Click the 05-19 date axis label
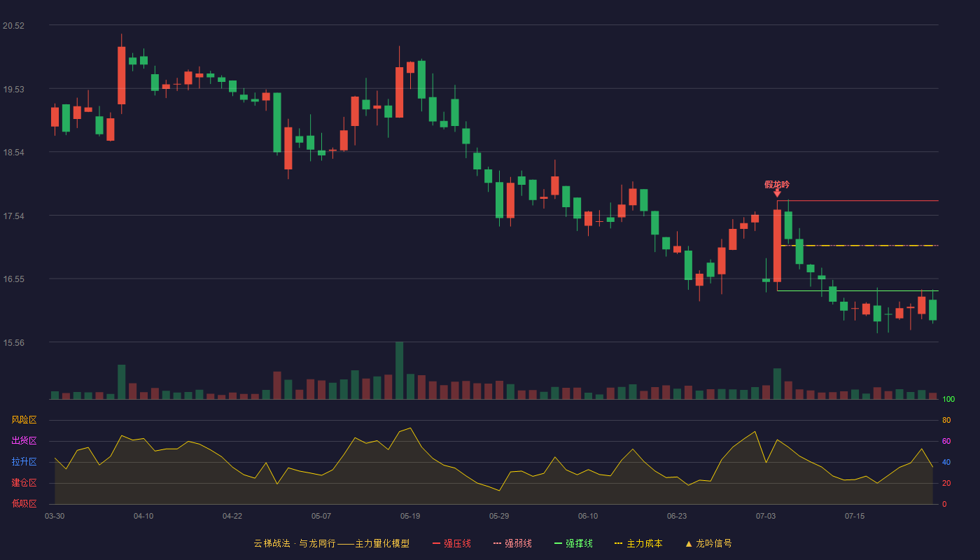The width and height of the screenshot is (980, 560). [410, 516]
